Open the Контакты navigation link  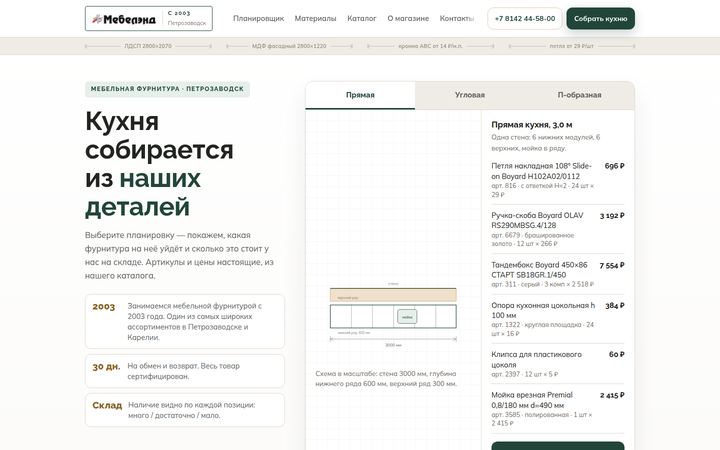(x=456, y=18)
